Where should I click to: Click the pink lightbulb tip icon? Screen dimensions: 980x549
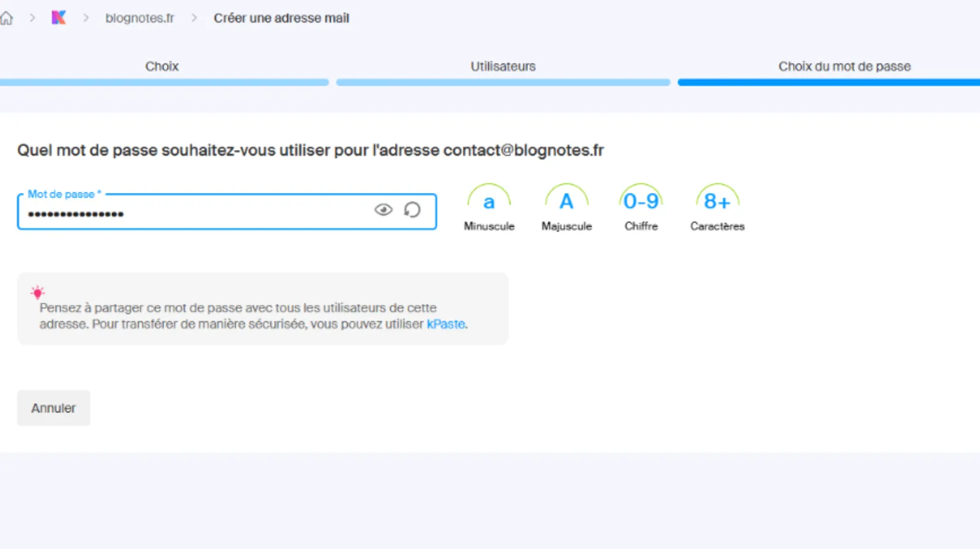point(38,292)
